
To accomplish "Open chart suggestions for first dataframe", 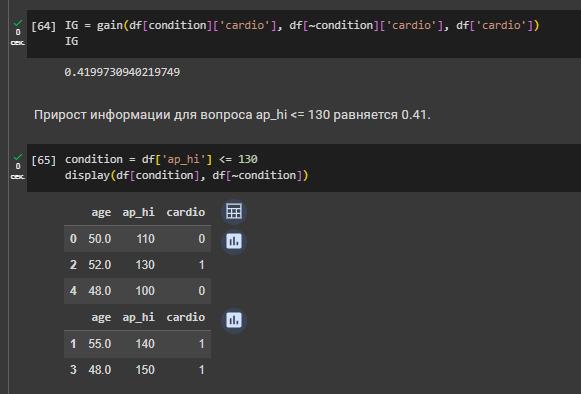I will (x=234, y=242).
